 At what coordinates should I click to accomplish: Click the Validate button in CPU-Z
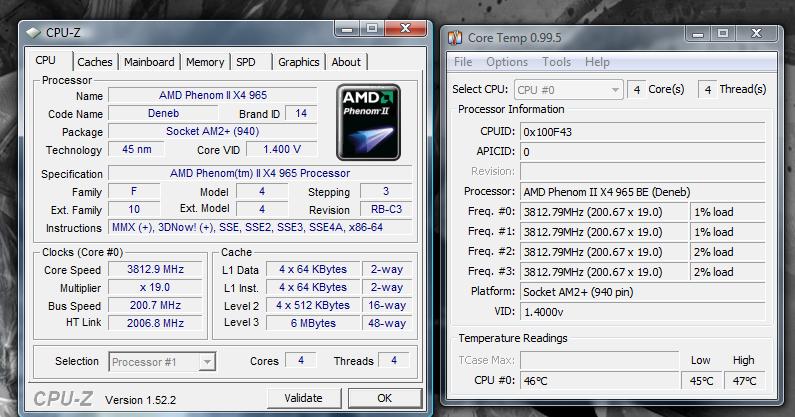pyautogui.click(x=303, y=398)
